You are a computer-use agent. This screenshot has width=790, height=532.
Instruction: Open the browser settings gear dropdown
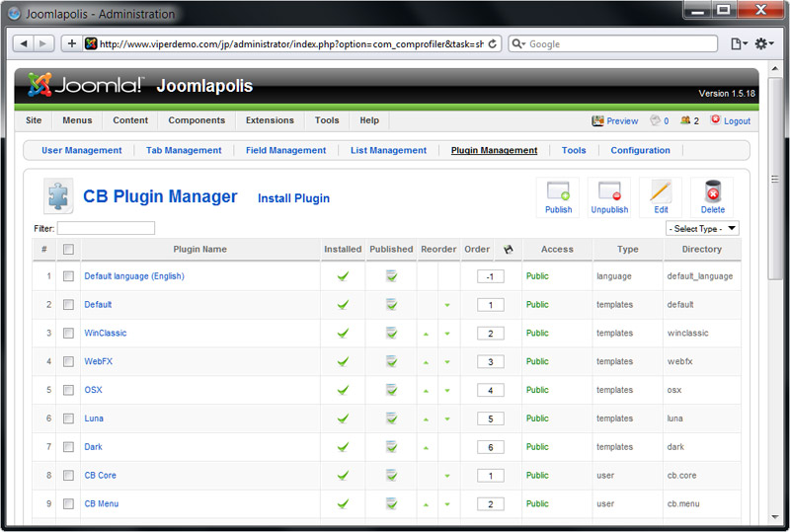coord(763,43)
